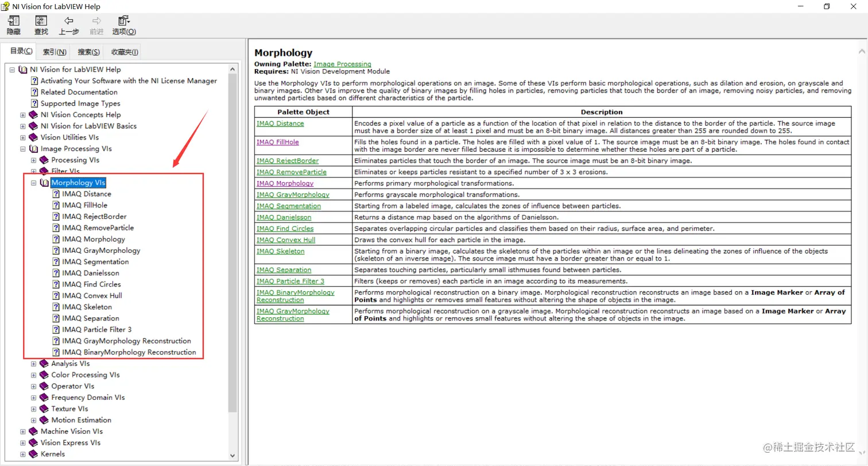This screenshot has height=466, width=868.
Task: Select IMAQ BinaryMorphology Reconstruction in the tree
Action: [x=129, y=352]
